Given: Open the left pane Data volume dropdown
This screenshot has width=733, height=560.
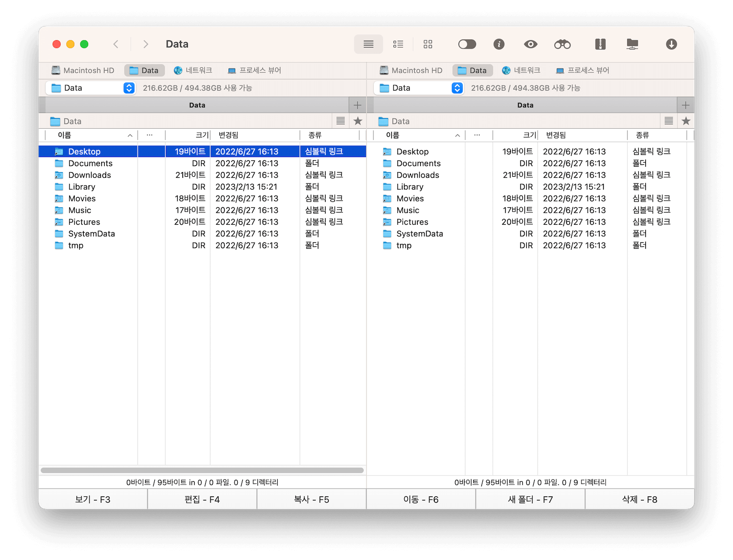Looking at the screenshot, I should tap(91, 88).
